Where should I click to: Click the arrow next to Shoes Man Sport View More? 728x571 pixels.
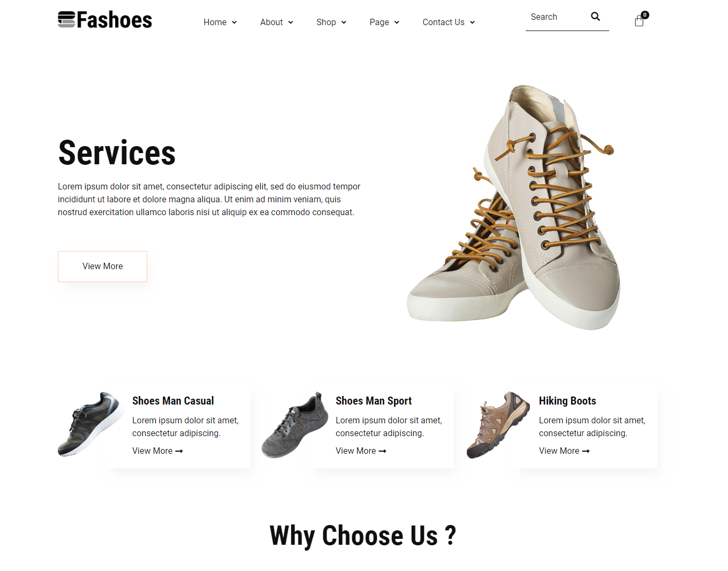[383, 451]
